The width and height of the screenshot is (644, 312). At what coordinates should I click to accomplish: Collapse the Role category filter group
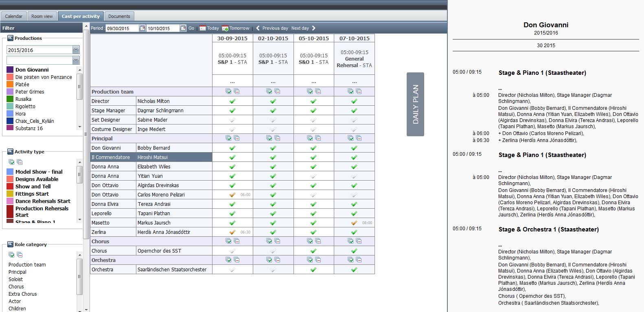coord(11,244)
